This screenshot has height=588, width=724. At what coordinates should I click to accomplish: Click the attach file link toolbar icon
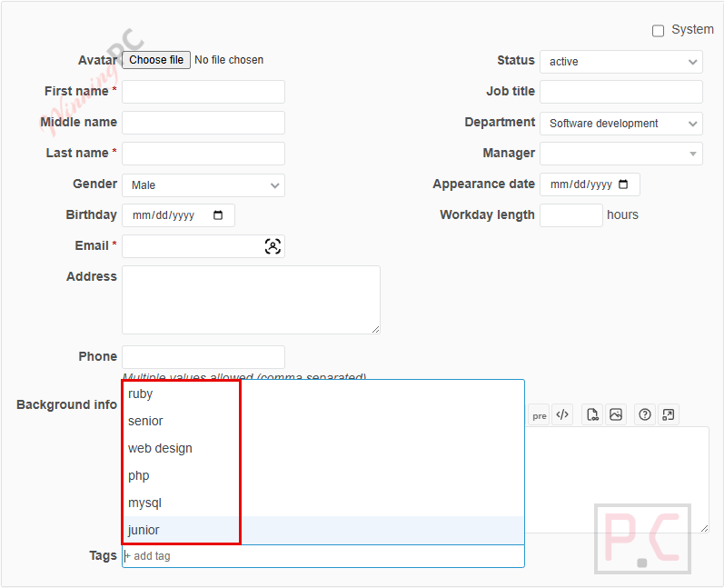[592, 414]
